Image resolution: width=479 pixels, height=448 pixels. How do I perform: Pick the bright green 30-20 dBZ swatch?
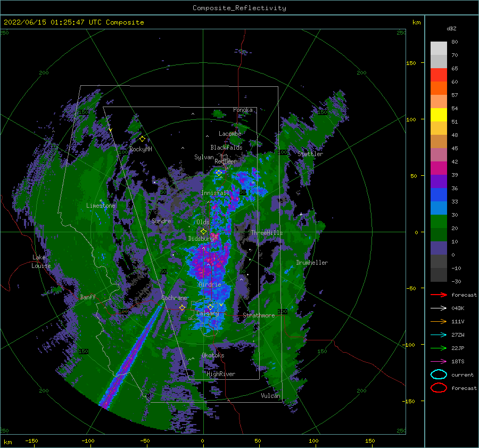[x=439, y=222]
